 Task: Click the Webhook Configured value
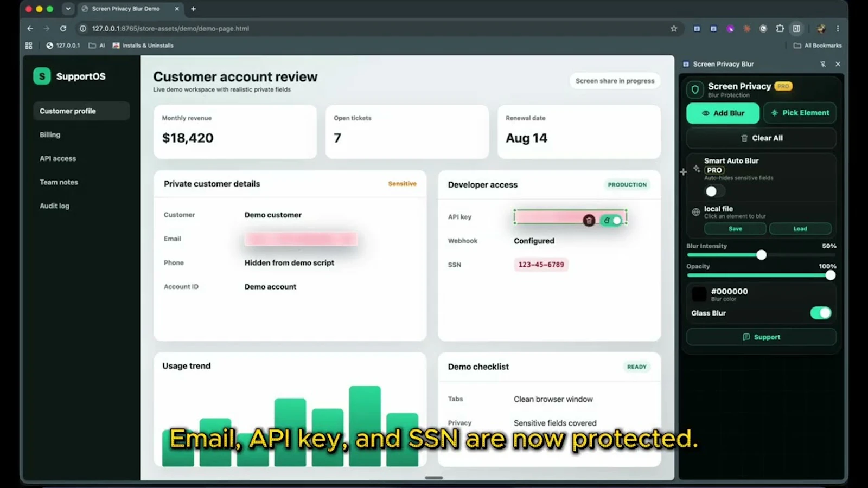pyautogui.click(x=534, y=241)
